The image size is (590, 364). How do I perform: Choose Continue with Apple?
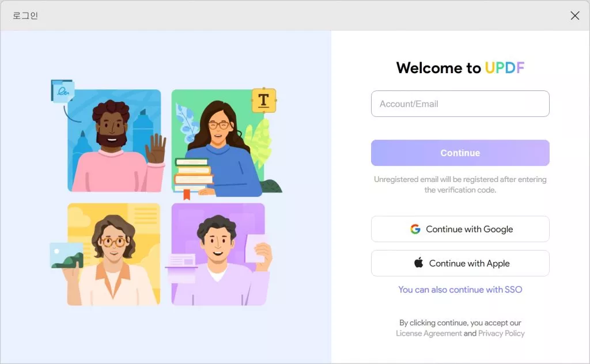[460, 263]
